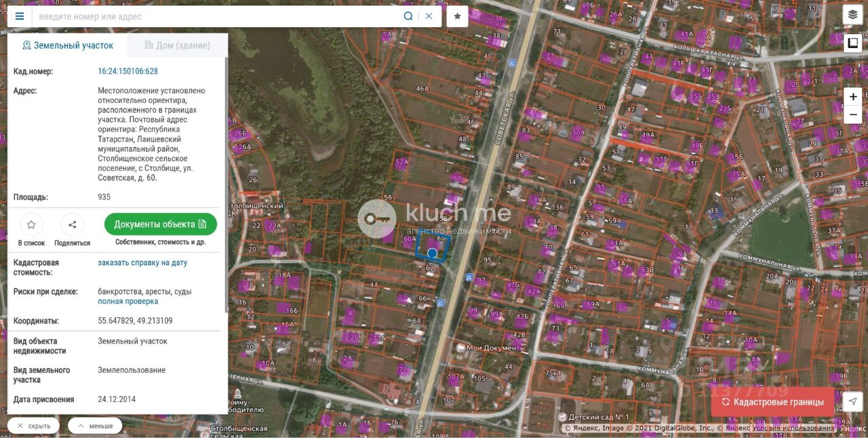Image resolution: width=868 pixels, height=438 pixels.
Task: Open the map layers switcher
Action: click(852, 14)
